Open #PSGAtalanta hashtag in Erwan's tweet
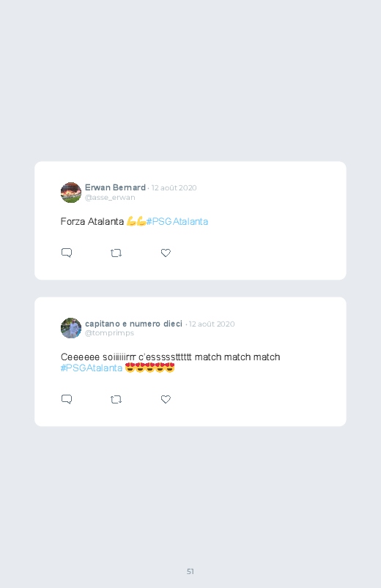The height and width of the screenshot is (588, 381). point(177,222)
